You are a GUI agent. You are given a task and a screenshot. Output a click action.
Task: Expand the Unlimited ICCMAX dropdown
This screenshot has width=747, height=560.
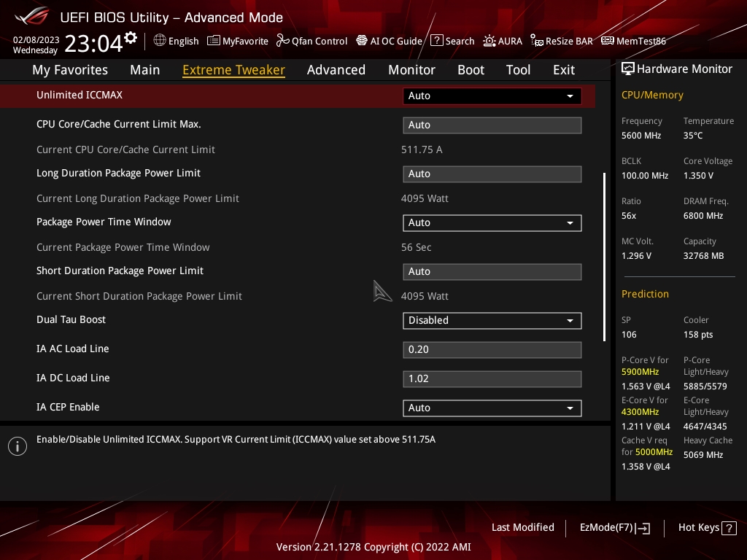click(492, 96)
